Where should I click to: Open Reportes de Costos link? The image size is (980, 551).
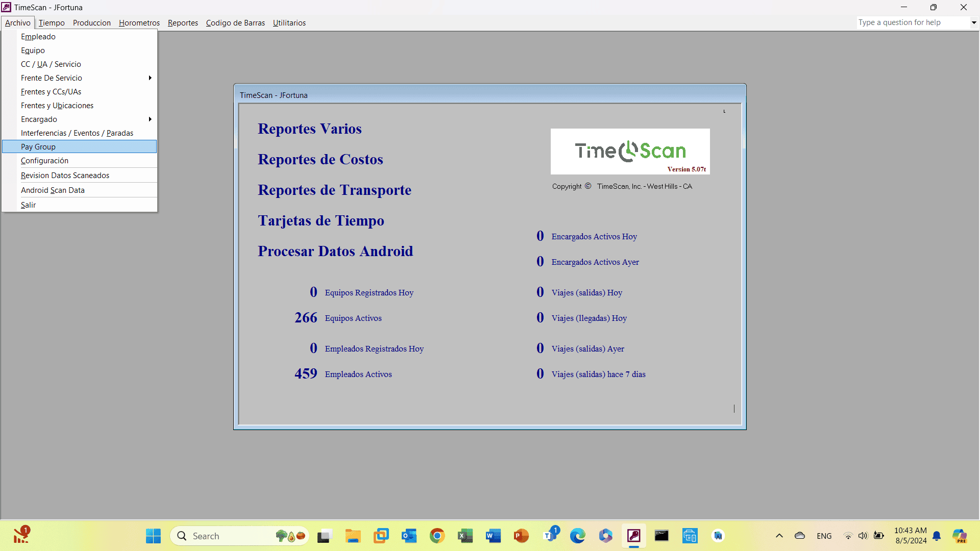point(320,160)
